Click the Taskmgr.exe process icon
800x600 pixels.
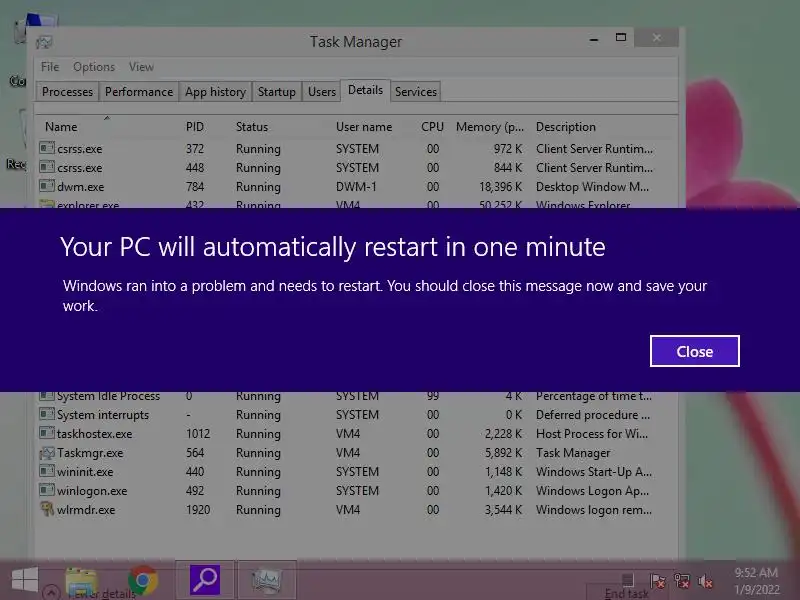tap(47, 452)
